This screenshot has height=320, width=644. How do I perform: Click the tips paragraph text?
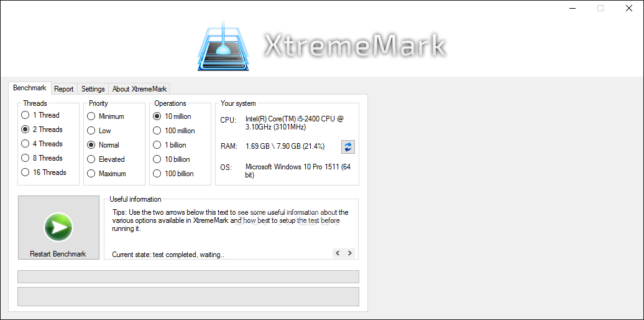[x=231, y=221]
